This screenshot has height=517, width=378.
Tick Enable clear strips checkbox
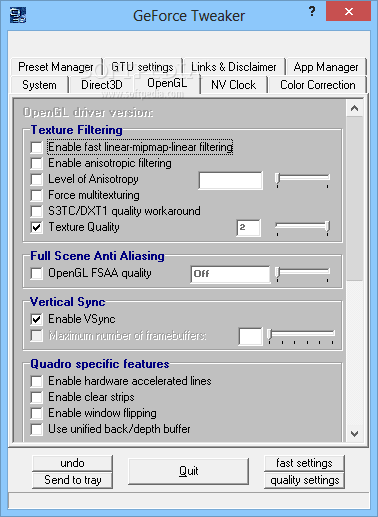click(36, 397)
